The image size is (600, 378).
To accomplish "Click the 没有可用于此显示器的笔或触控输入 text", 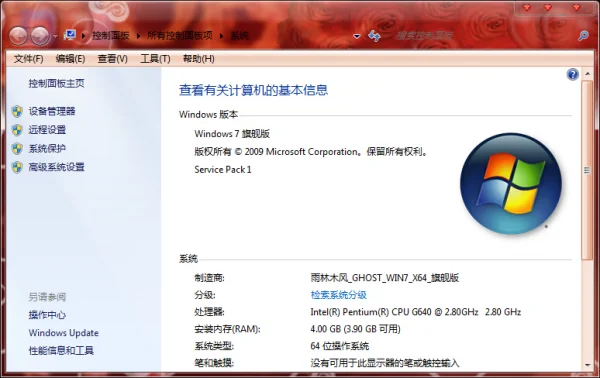I will click(x=385, y=363).
